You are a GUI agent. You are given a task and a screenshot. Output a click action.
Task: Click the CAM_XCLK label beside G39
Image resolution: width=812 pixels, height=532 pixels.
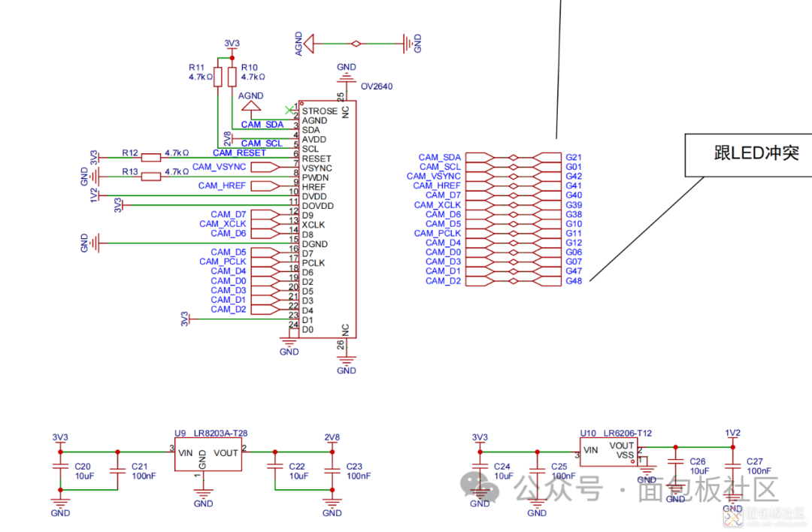tap(438, 205)
